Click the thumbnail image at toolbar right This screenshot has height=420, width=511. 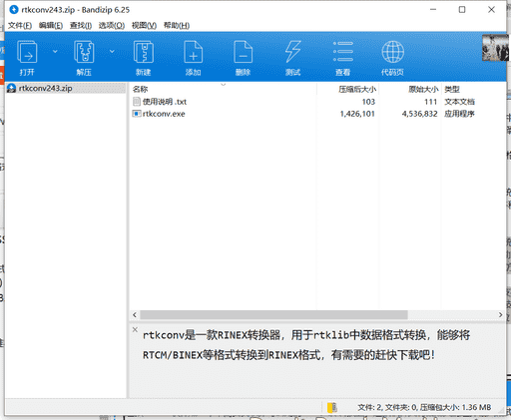pyautogui.click(x=495, y=48)
